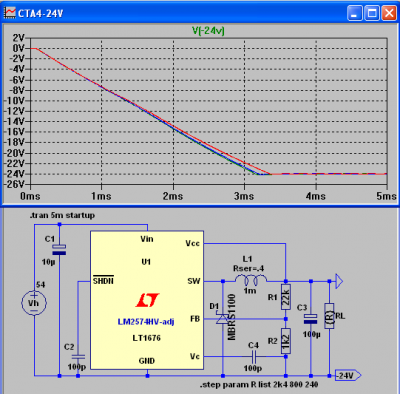The height and width of the screenshot is (394, 400).
Task: Click the V(-24v) trace label
Action: click(208, 31)
